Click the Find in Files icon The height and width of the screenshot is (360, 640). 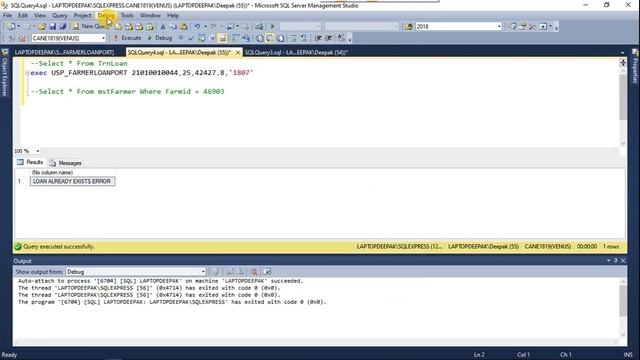(409, 27)
